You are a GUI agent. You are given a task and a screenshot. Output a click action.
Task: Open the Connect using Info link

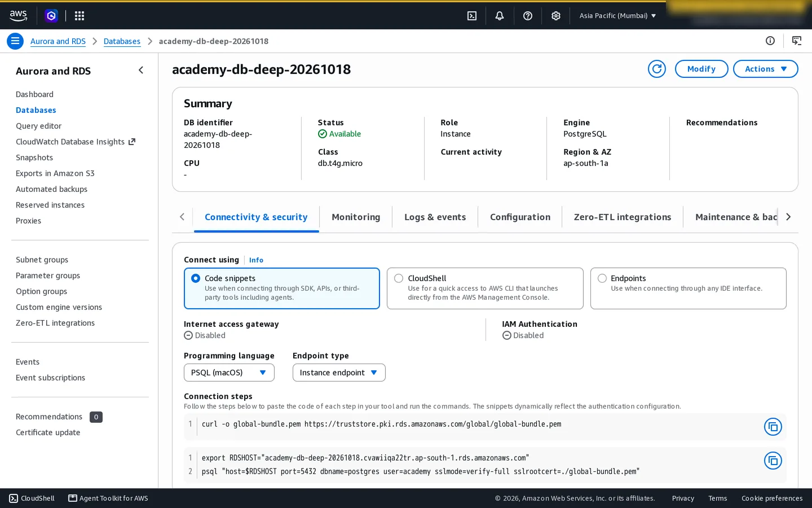(x=256, y=260)
